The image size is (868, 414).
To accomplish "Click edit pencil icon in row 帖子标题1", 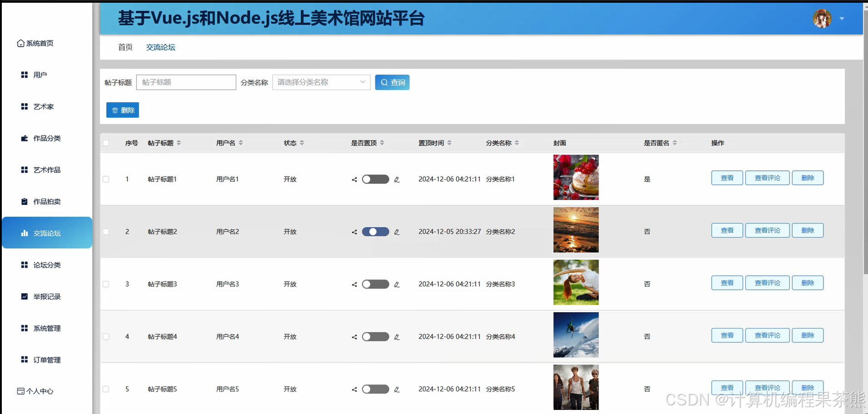I will click(397, 180).
